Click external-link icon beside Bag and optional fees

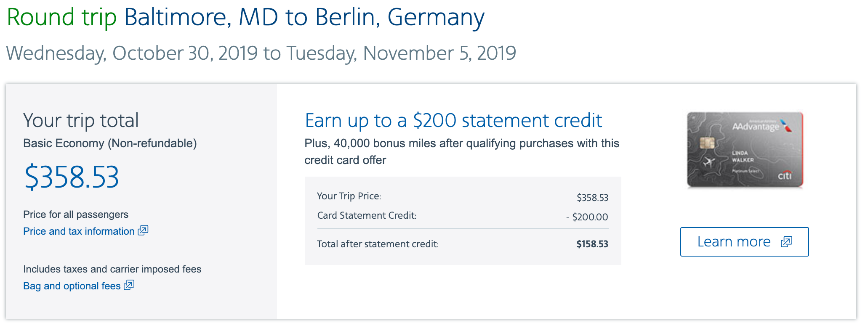[129, 285]
